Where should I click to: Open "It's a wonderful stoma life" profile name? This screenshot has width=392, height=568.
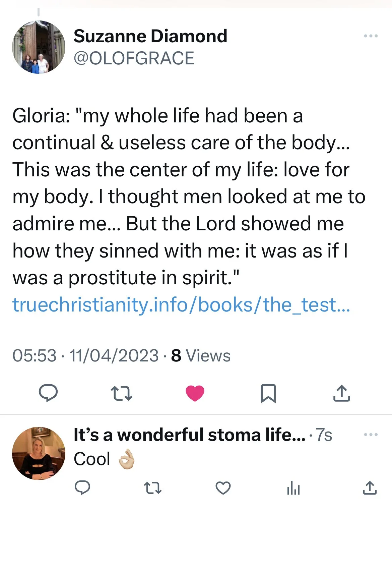(x=189, y=435)
